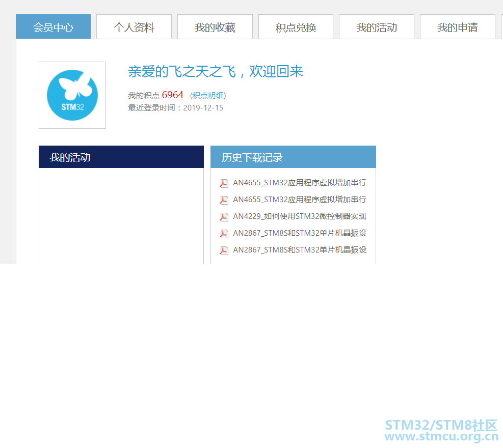Screen dimensions: 503x448
Task: Open first AN2867_STM8S和STM32单片机晶振设 download
Action: [x=300, y=233]
